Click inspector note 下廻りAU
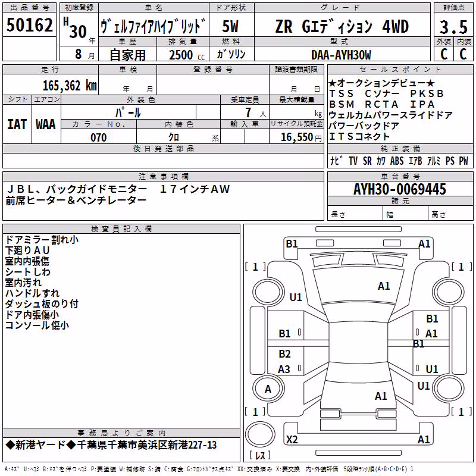This screenshot has width=476, height=476. pyautogui.click(x=27, y=250)
